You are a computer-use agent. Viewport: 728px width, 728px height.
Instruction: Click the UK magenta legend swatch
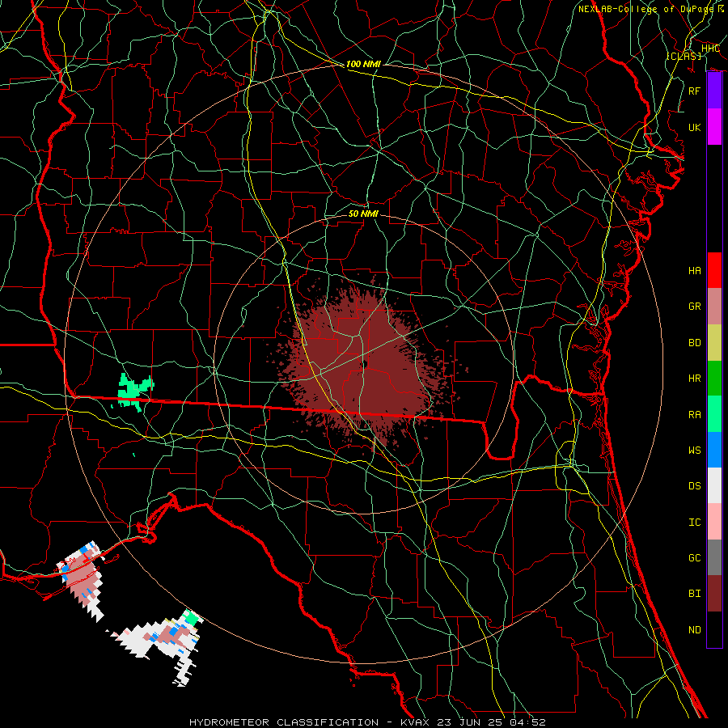tap(714, 127)
